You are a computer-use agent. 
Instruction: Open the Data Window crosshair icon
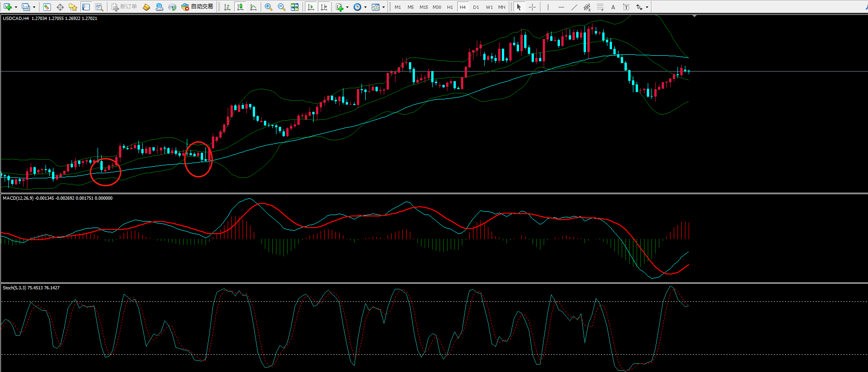[60, 7]
